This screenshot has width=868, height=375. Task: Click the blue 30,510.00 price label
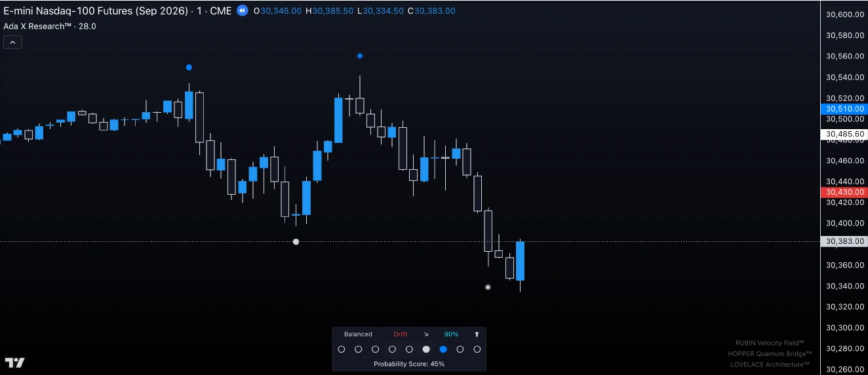point(844,109)
